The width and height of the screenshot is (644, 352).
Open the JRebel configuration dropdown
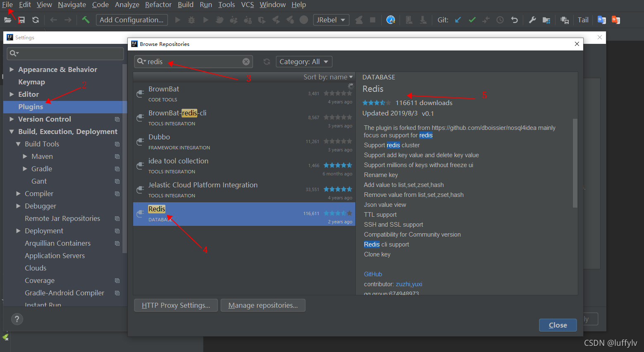pyautogui.click(x=331, y=20)
